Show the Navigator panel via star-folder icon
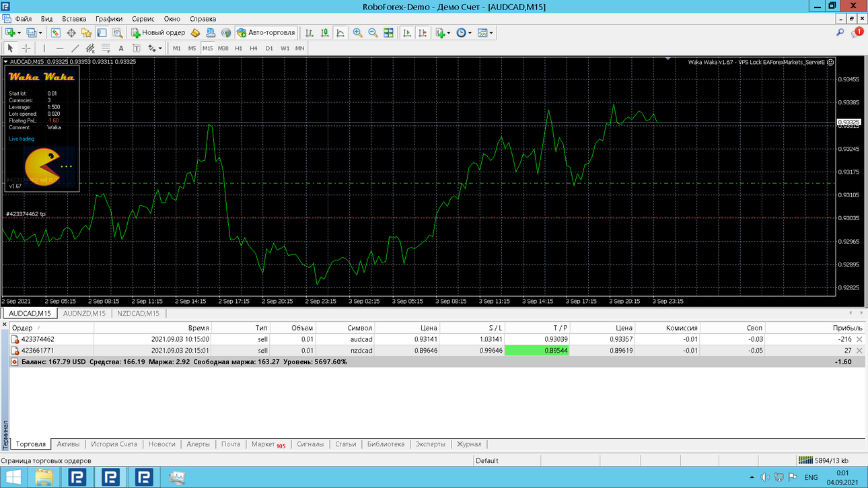The width and height of the screenshot is (868, 488). pos(86,32)
